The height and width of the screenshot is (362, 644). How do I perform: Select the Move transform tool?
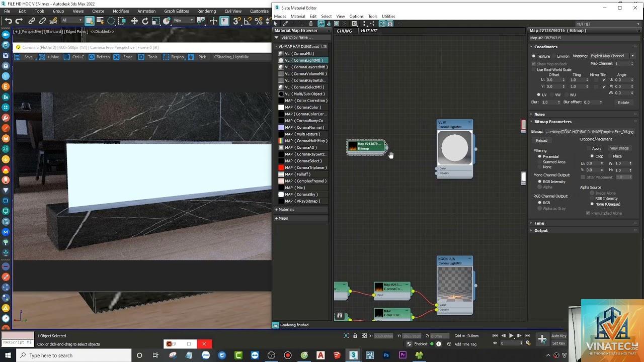(x=134, y=21)
